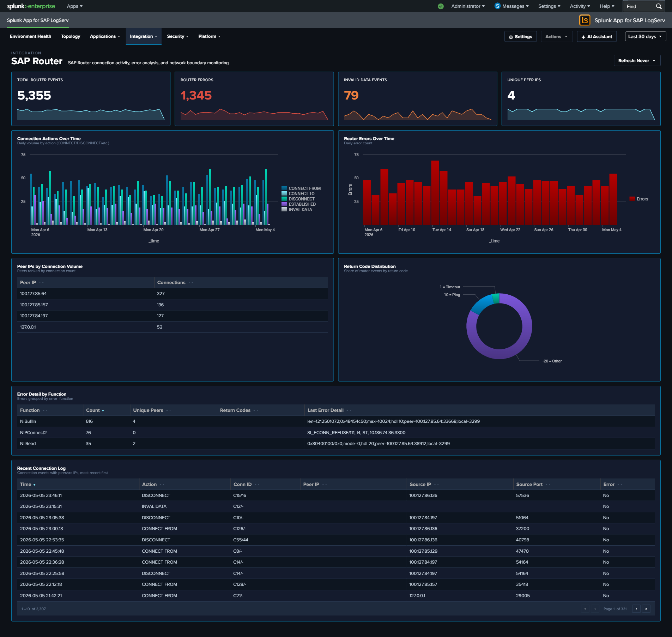Open the Platform nav menu
The width and height of the screenshot is (672, 637).
209,36
